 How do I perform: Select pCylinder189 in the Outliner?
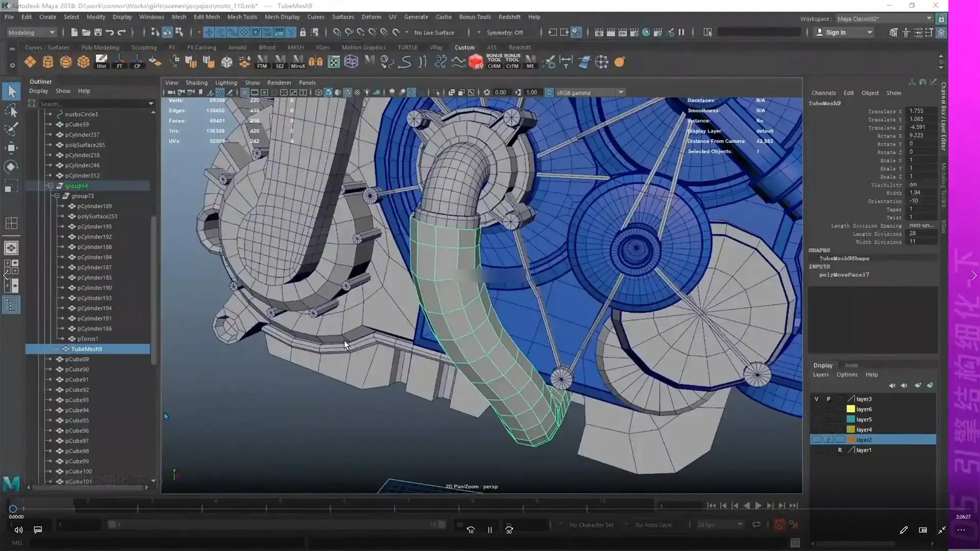click(94, 206)
